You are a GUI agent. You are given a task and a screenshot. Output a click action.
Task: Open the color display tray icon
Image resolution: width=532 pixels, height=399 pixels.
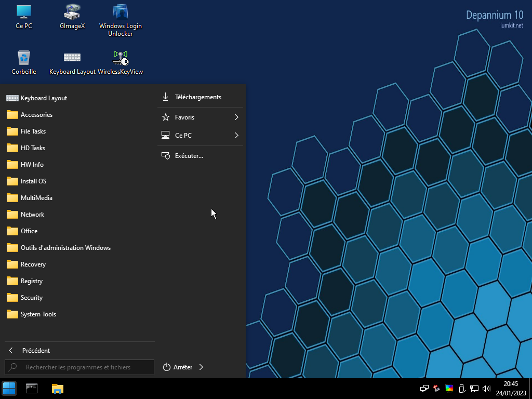(x=449, y=389)
